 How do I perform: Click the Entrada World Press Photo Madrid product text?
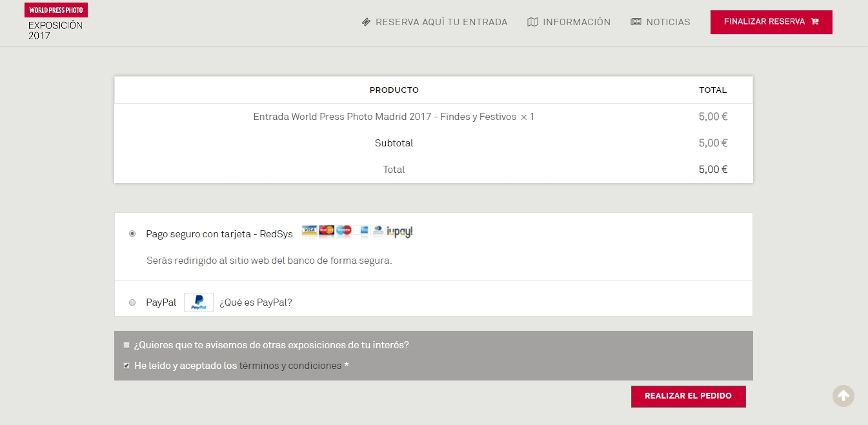[385, 117]
